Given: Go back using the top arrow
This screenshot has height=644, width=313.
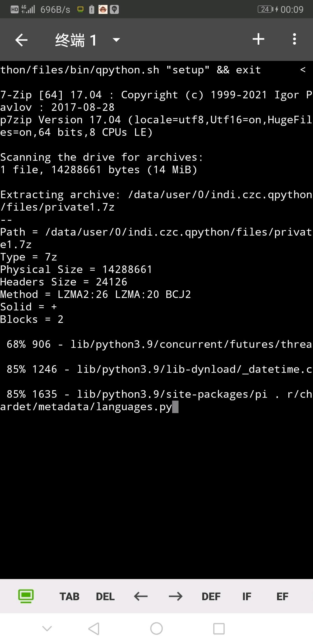Looking at the screenshot, I should click(21, 40).
